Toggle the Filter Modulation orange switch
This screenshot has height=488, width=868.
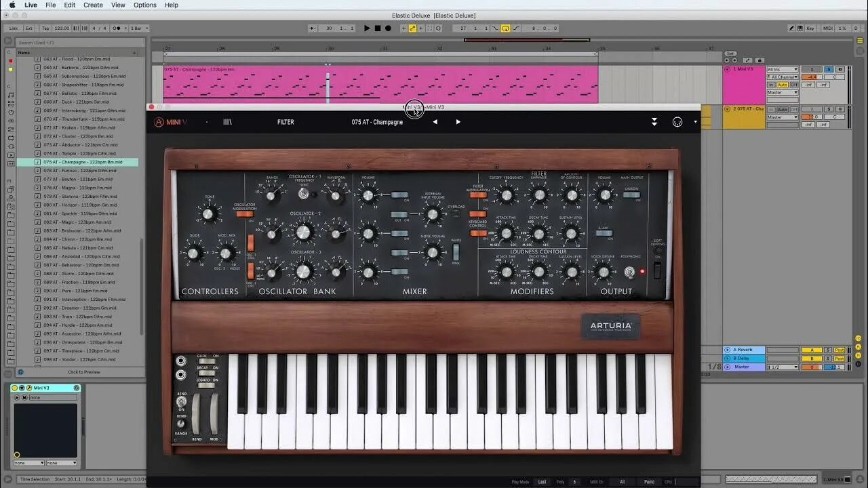(x=477, y=195)
